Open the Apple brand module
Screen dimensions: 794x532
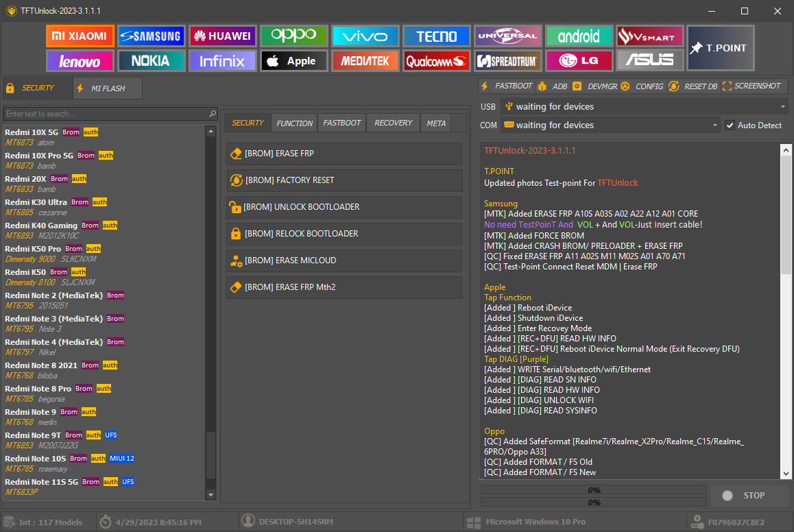pos(293,61)
